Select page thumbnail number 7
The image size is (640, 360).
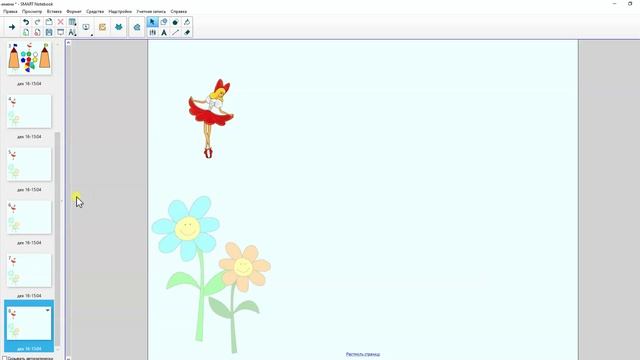click(x=29, y=271)
